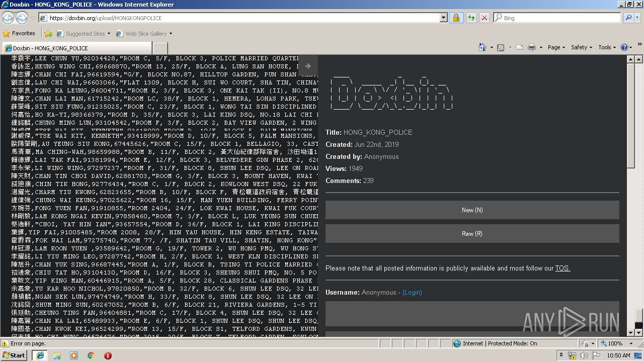Open the Tools menu
The height and width of the screenshot is (362, 644).
[607, 47]
